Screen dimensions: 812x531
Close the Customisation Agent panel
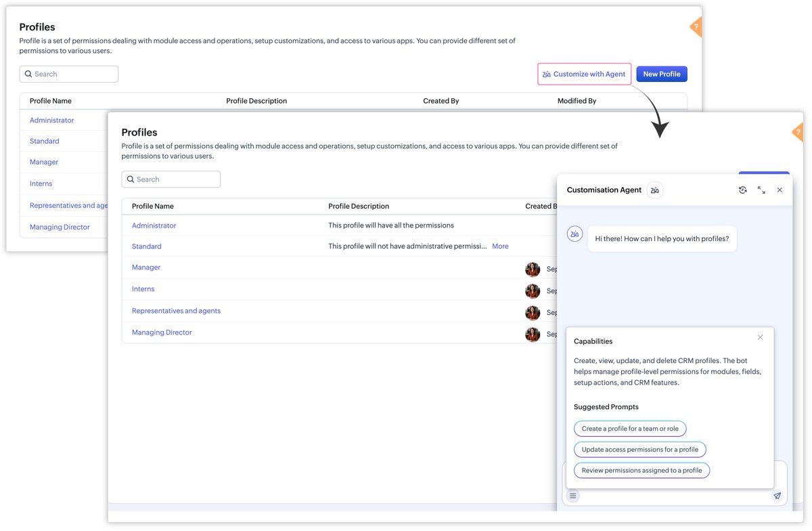coord(780,190)
